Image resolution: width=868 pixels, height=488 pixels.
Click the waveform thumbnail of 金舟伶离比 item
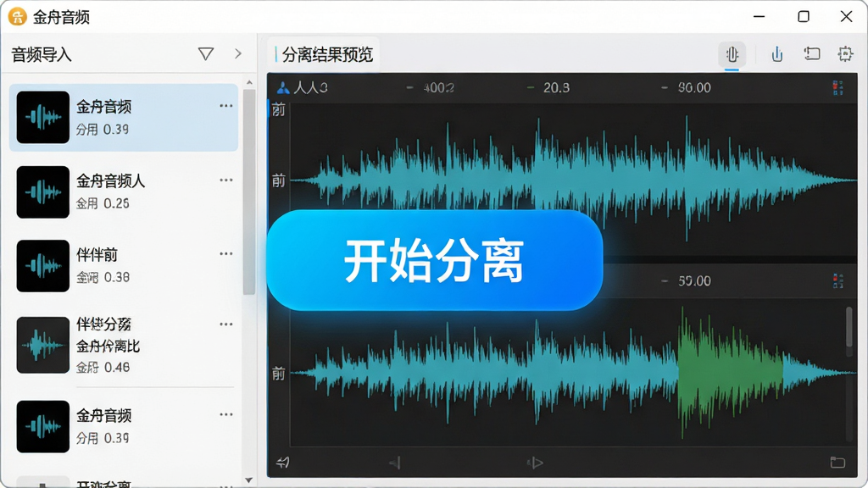42,346
